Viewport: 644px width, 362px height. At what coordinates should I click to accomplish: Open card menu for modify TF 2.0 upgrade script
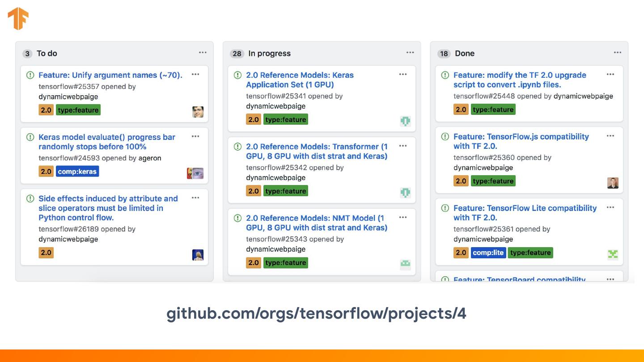tap(610, 75)
